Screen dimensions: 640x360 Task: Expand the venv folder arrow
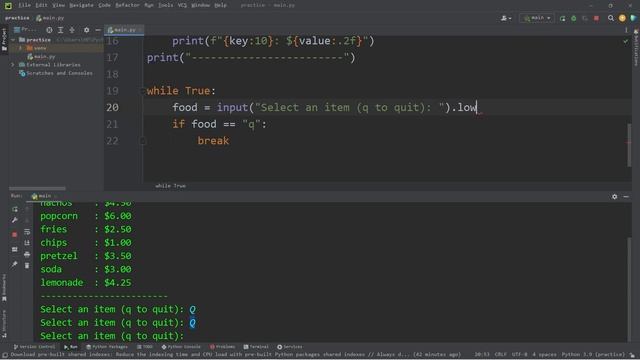click(x=20, y=48)
